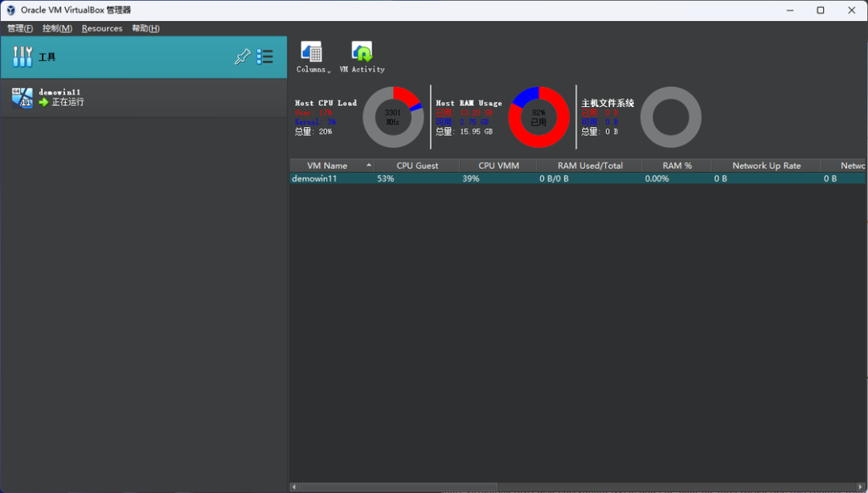Image resolution: width=868 pixels, height=493 pixels.
Task: Select the Tools item icon
Action: [23, 57]
